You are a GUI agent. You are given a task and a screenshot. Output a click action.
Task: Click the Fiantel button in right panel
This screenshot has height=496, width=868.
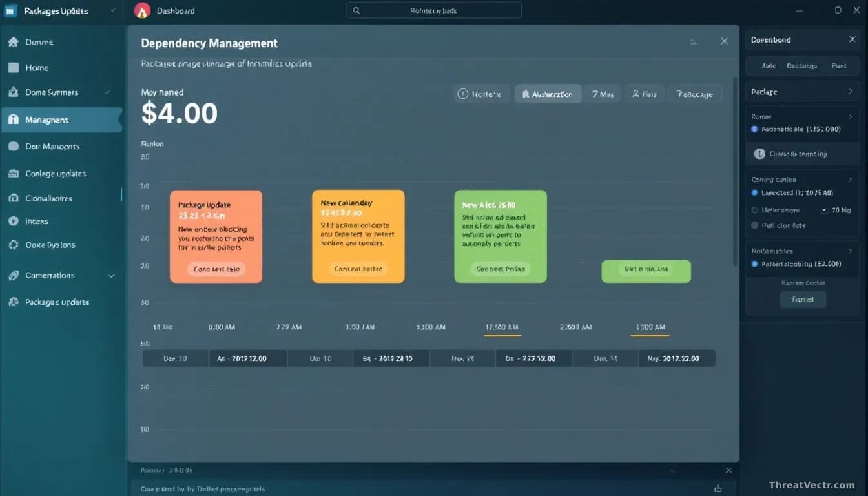(803, 299)
